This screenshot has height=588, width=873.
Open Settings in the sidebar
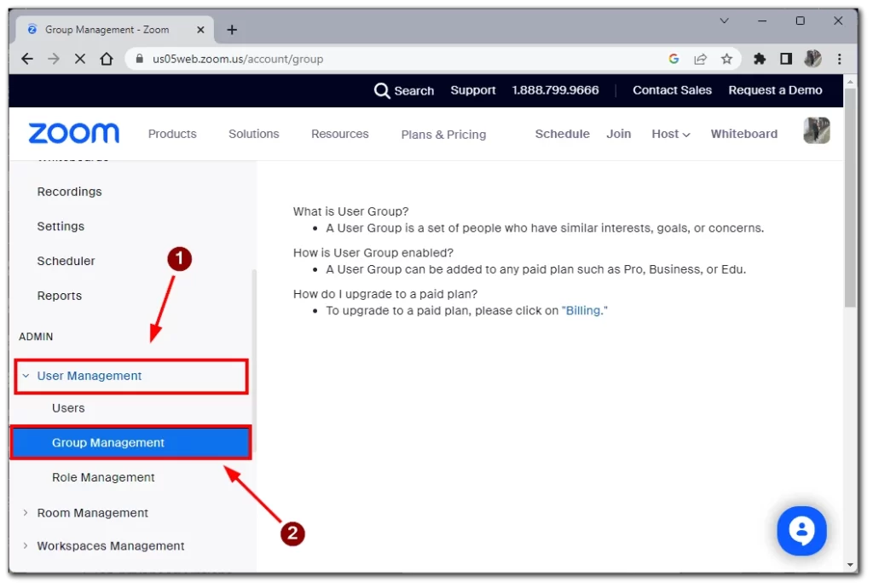click(x=61, y=227)
